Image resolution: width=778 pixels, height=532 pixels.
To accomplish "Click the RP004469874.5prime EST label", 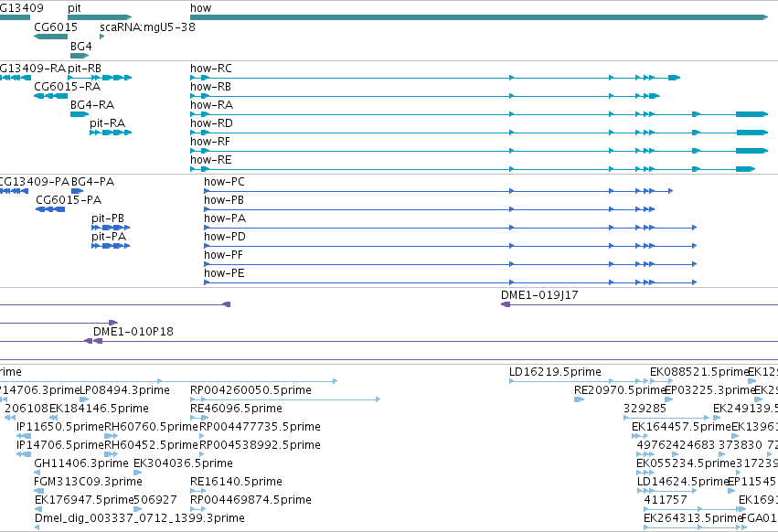I will (x=250, y=500).
